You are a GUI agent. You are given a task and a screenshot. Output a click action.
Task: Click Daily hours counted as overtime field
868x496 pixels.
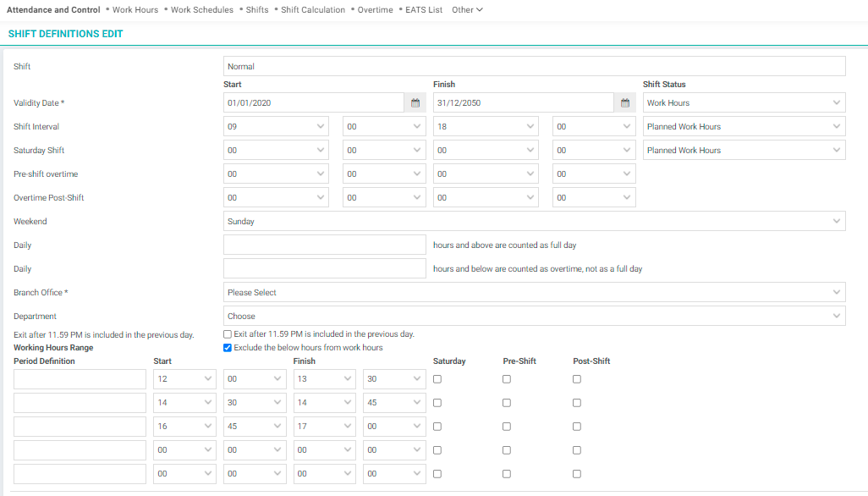click(324, 269)
